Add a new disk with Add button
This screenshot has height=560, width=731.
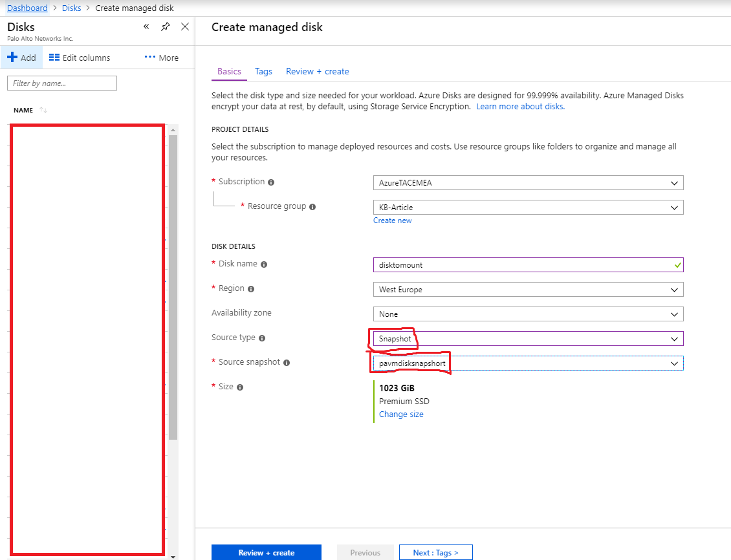pos(22,58)
